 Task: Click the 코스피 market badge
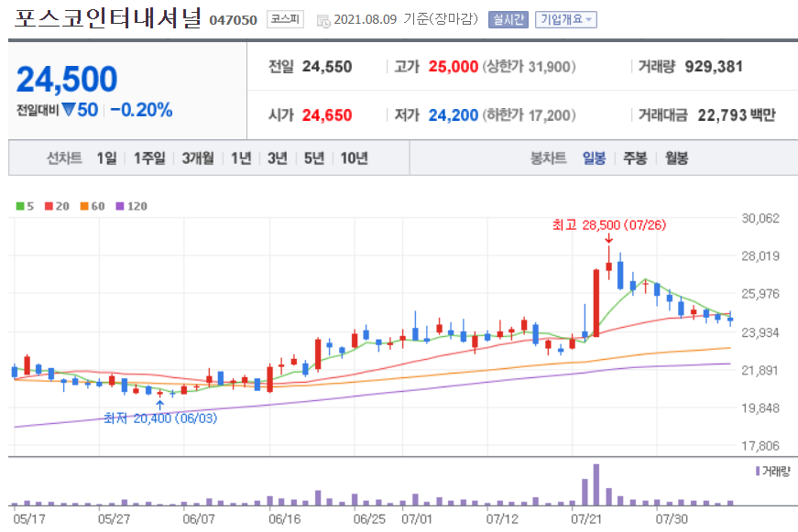click(285, 19)
